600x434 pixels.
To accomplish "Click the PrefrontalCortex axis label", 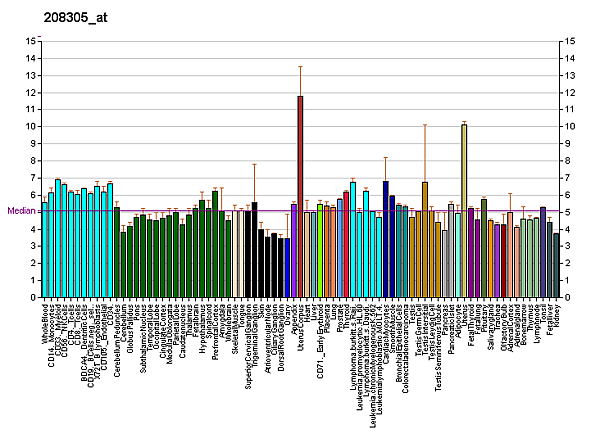I will coord(215,329).
